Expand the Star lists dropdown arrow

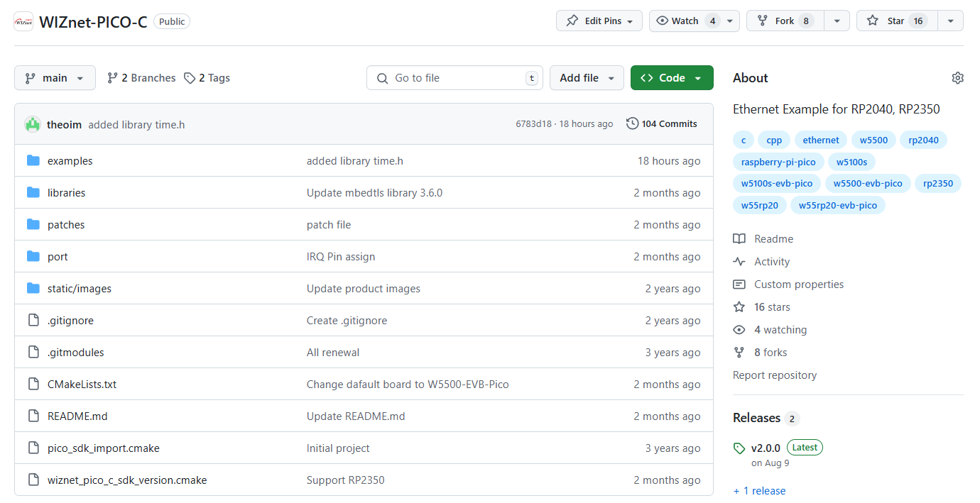951,21
